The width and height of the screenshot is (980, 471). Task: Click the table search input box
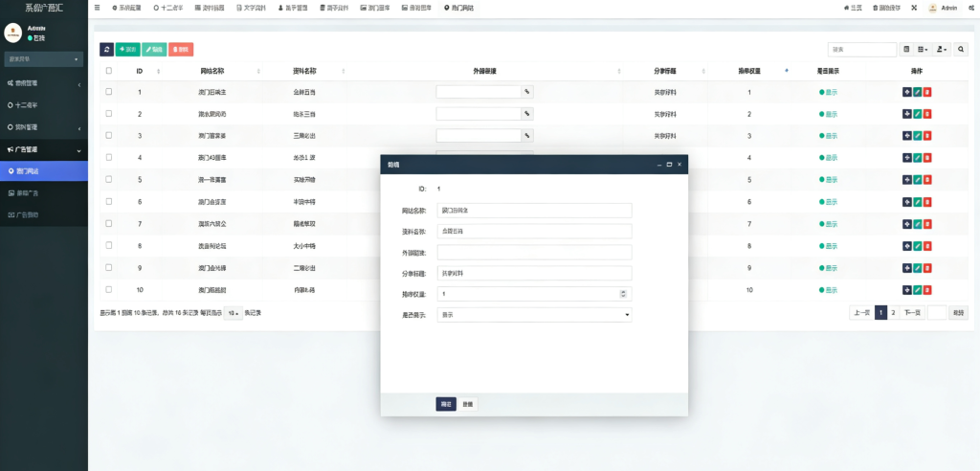coord(862,50)
